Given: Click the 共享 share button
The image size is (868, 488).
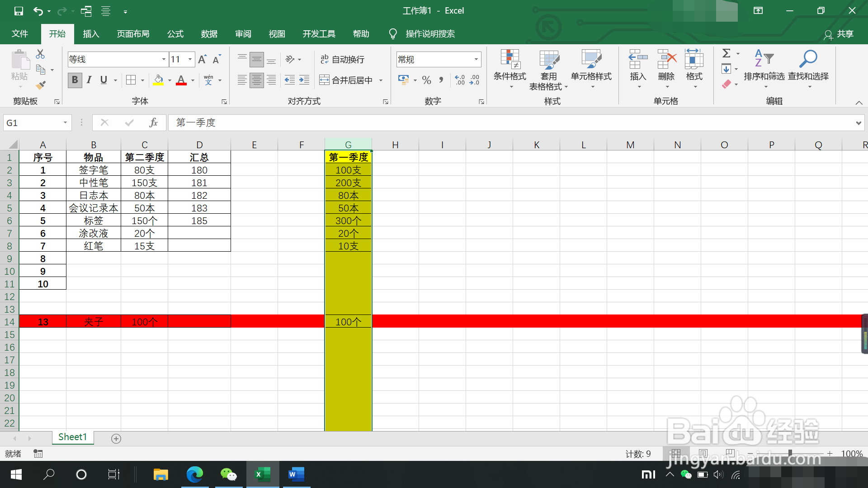Looking at the screenshot, I should [839, 34].
